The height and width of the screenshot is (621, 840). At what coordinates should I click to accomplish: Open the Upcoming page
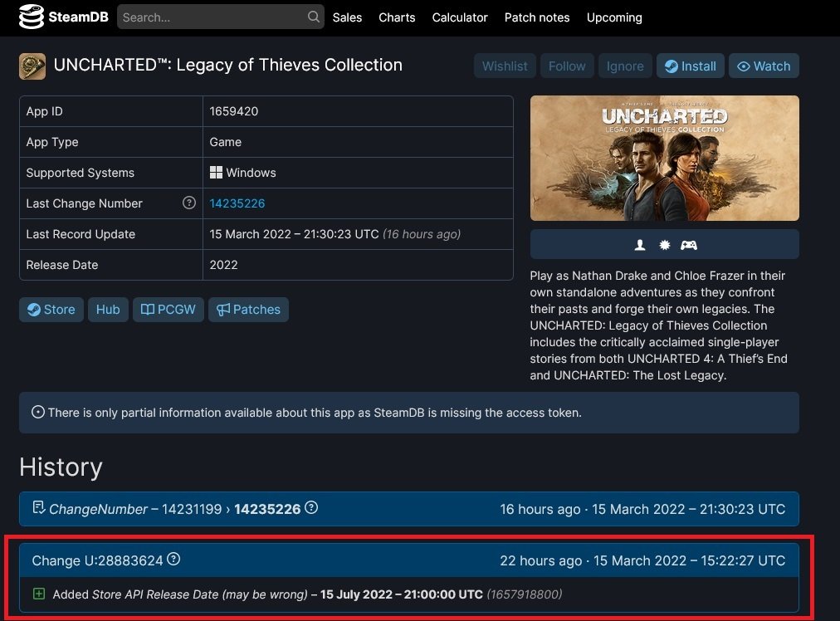pyautogui.click(x=614, y=17)
